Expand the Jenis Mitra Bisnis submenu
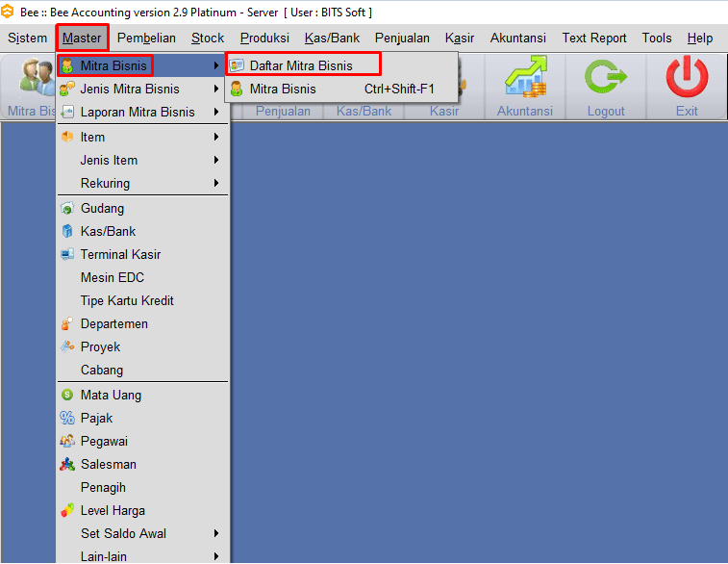728x564 pixels. point(216,90)
